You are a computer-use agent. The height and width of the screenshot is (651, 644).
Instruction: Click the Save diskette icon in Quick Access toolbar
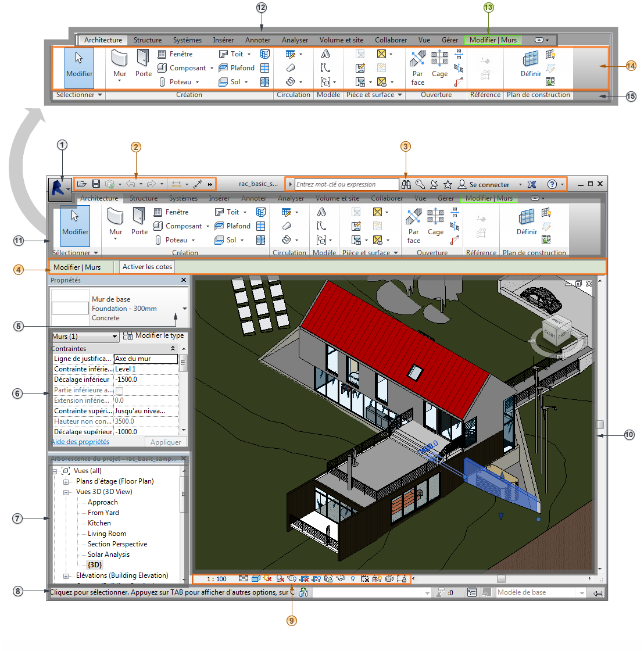point(96,184)
